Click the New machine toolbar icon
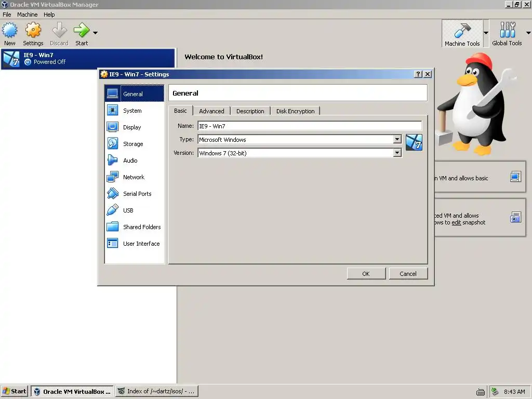The image size is (532, 399). [9, 34]
